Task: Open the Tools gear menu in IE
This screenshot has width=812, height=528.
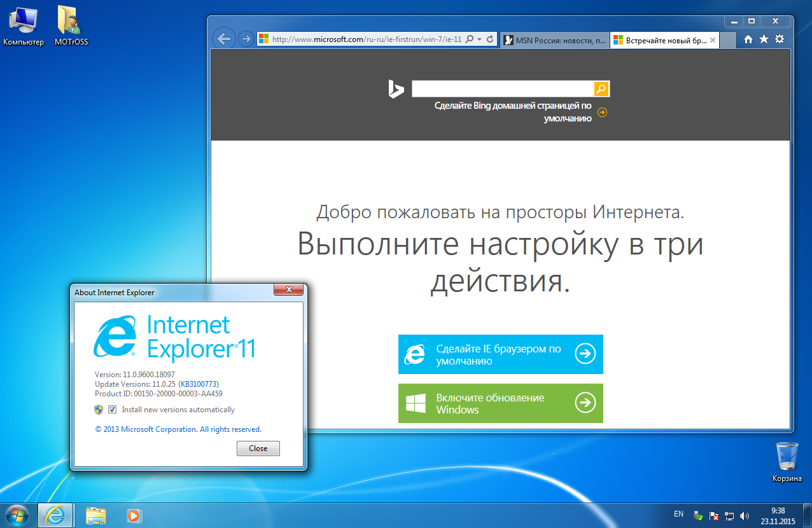Action: (779, 39)
